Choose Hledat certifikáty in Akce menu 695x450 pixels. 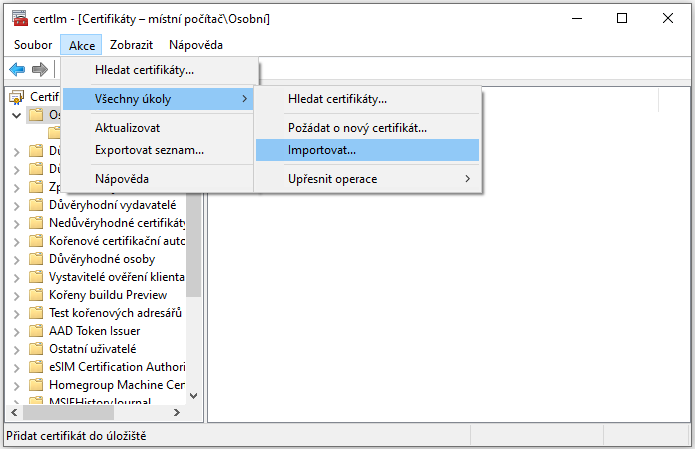point(159,70)
